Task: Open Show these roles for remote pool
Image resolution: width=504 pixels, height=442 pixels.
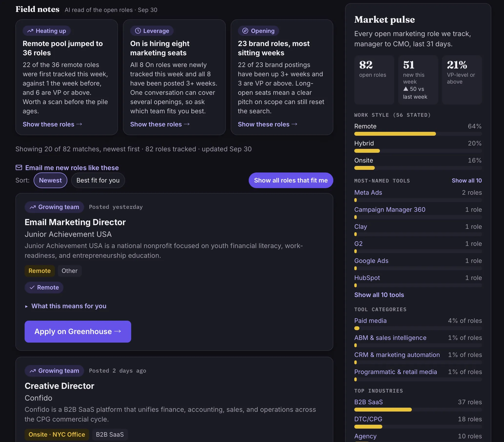Action: click(52, 124)
